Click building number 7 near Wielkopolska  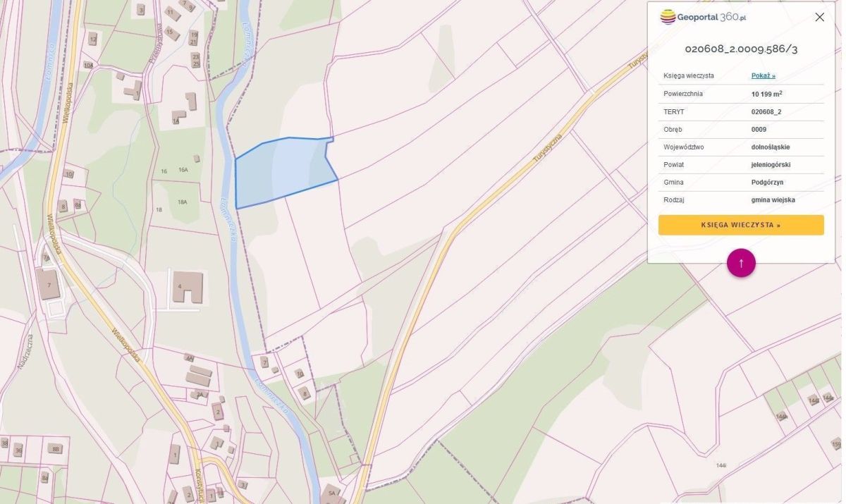[x=49, y=285]
